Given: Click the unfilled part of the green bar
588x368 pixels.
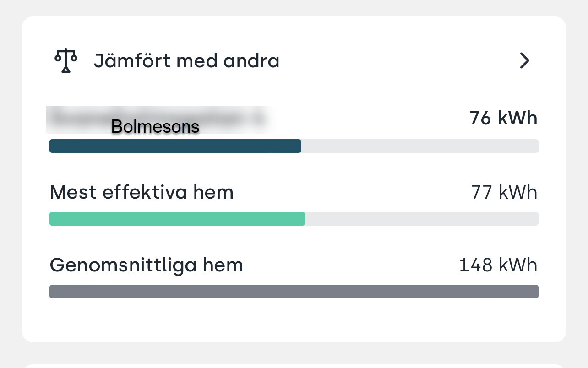Looking at the screenshot, I should (421, 219).
